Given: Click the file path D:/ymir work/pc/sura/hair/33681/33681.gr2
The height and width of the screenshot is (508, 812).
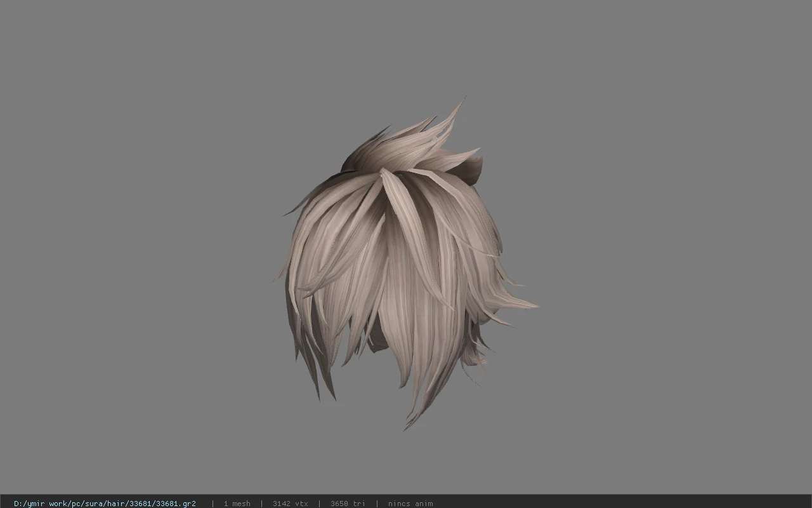Looking at the screenshot, I should (x=105, y=504).
